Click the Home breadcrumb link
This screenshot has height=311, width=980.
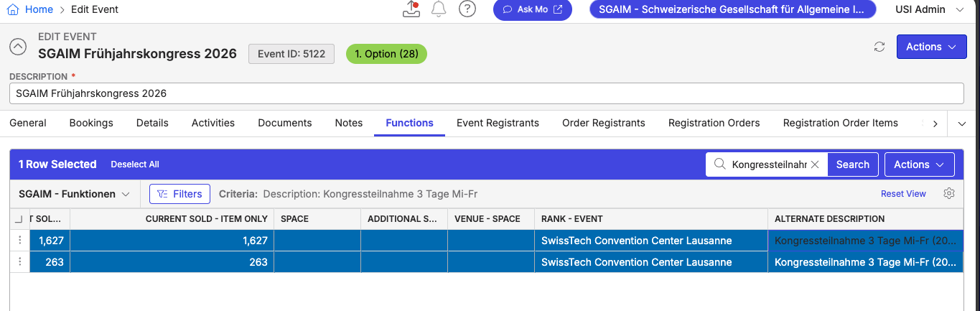click(39, 9)
